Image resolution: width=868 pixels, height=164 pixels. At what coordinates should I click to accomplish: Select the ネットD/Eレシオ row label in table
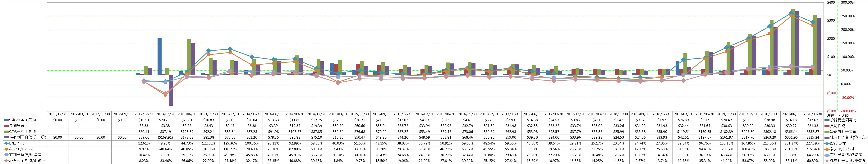pos(22,149)
